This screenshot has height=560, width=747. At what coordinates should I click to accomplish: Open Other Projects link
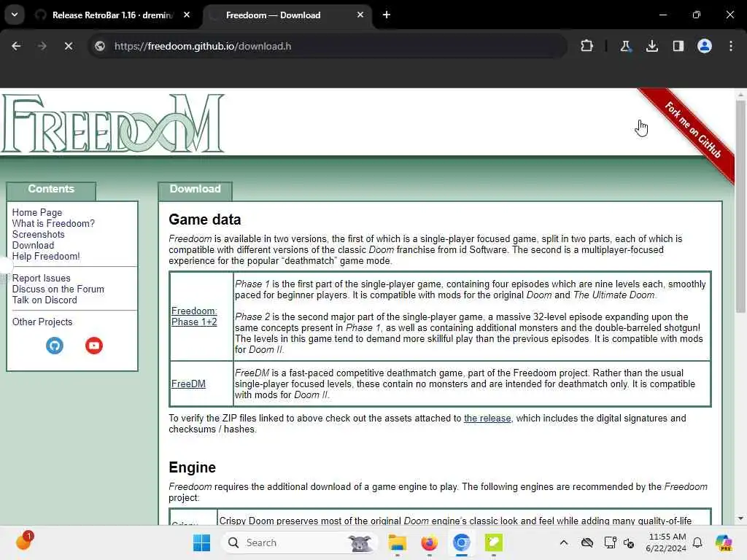point(42,322)
